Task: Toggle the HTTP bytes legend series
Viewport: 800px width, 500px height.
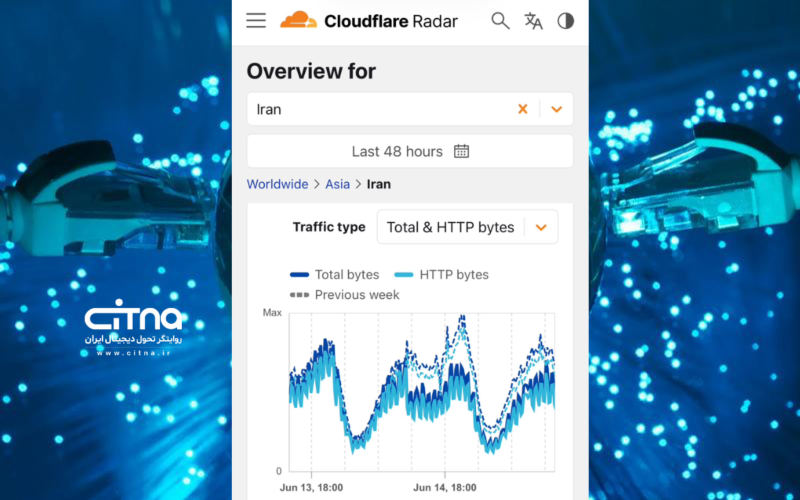Action: [441, 274]
